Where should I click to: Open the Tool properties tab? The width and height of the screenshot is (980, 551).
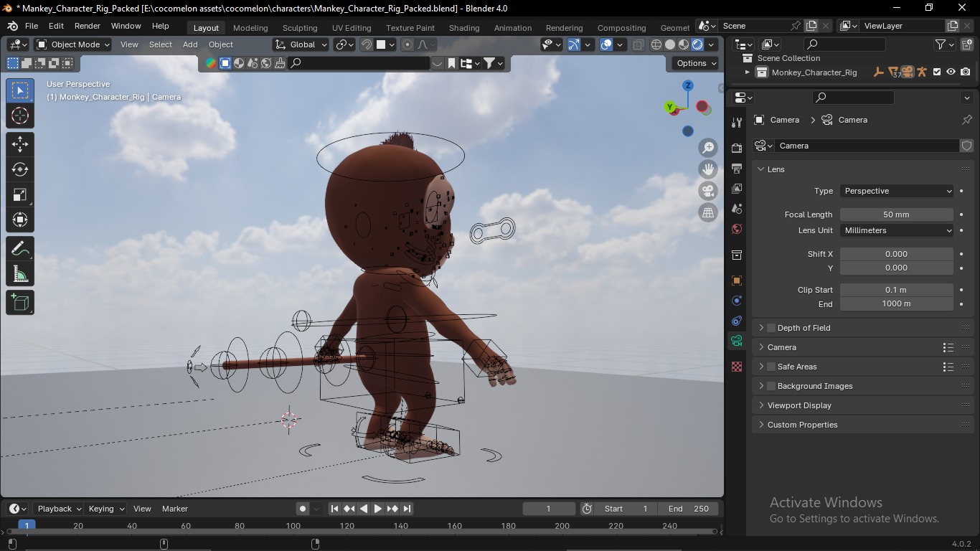point(737,123)
